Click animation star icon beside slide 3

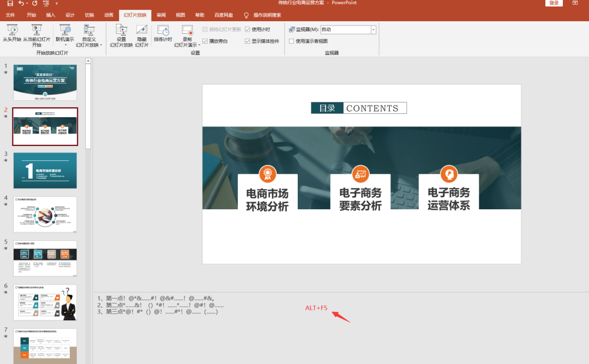click(x=5, y=160)
